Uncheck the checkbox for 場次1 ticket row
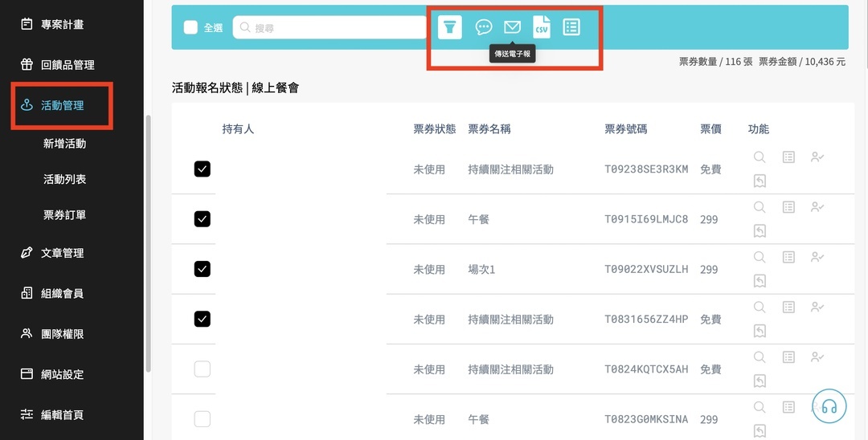Screen dimensions: 868x440 (x=203, y=269)
